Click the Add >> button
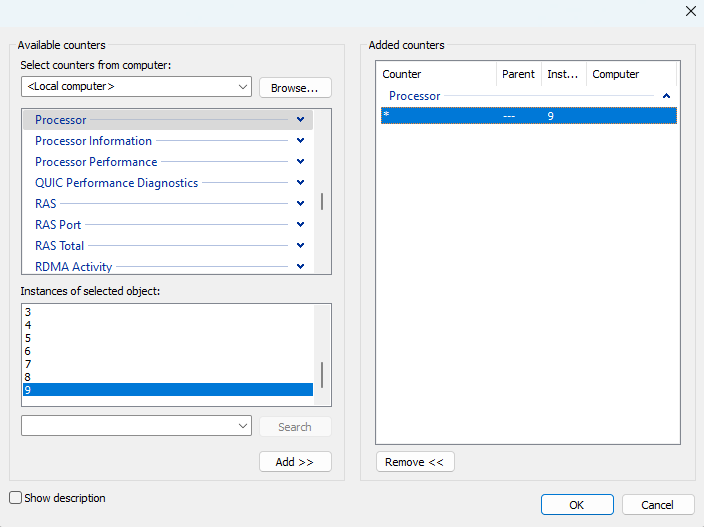The image size is (704, 527). coord(295,462)
